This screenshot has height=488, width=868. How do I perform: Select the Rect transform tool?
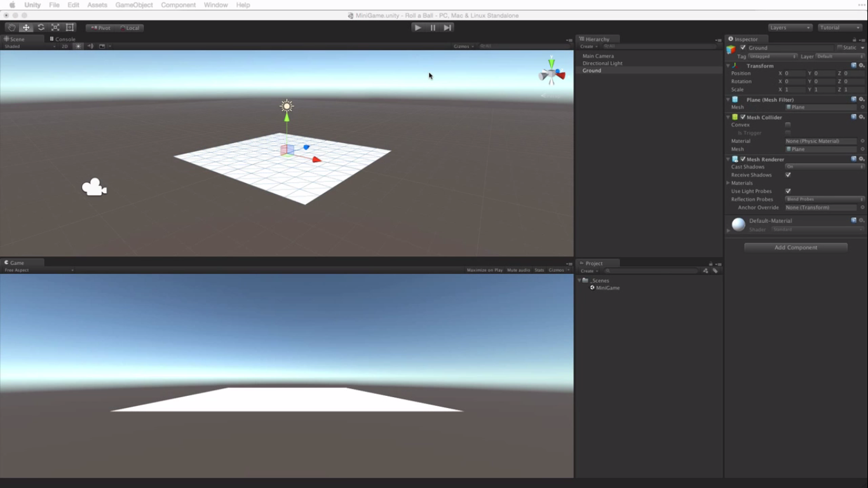(x=69, y=27)
